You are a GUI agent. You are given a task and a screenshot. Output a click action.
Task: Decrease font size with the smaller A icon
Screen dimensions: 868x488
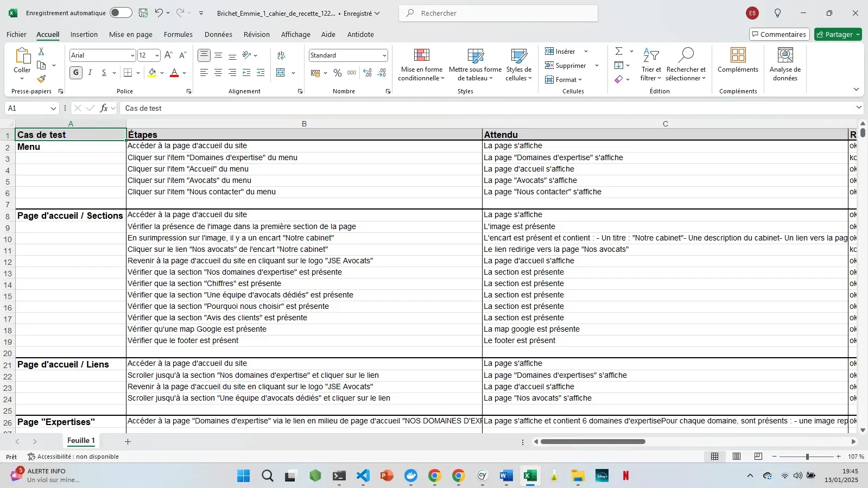(183, 55)
